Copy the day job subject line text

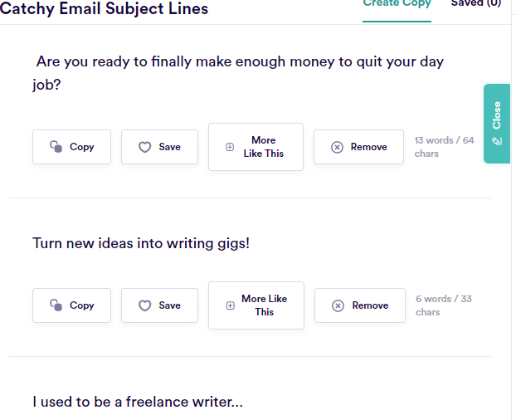[71, 147]
